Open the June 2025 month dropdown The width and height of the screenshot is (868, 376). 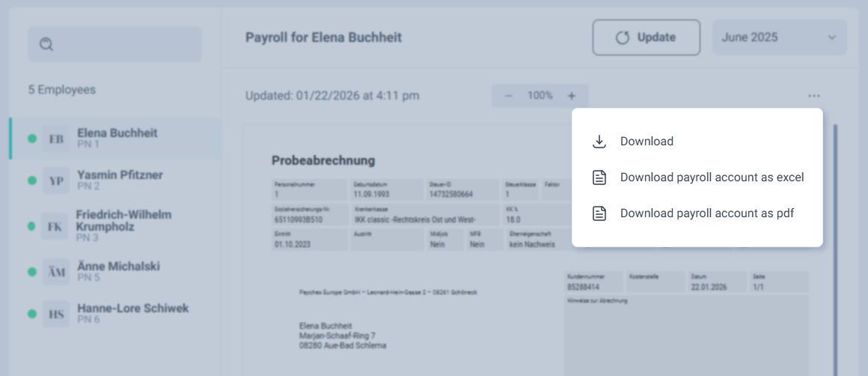pyautogui.click(x=778, y=37)
